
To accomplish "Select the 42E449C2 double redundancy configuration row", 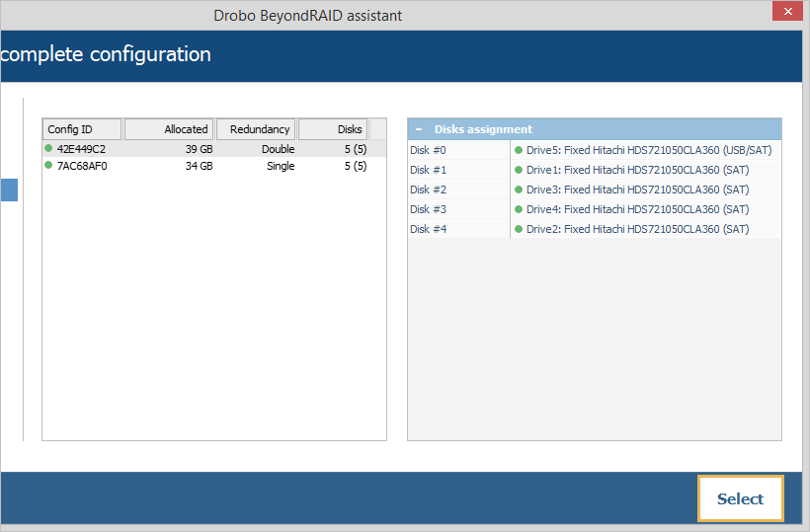I will tap(198, 149).
